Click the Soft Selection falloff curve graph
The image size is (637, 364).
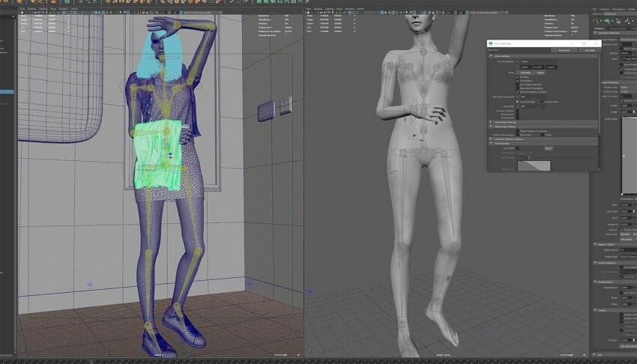(x=534, y=166)
